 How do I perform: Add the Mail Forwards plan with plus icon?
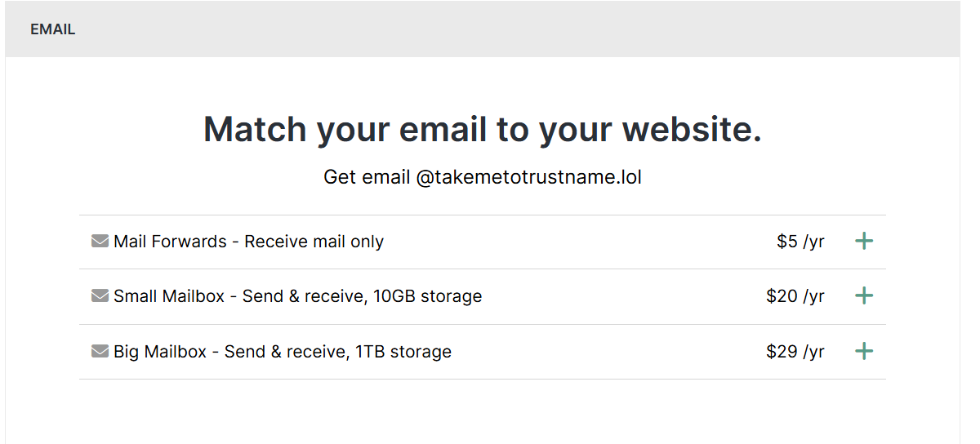pos(863,242)
